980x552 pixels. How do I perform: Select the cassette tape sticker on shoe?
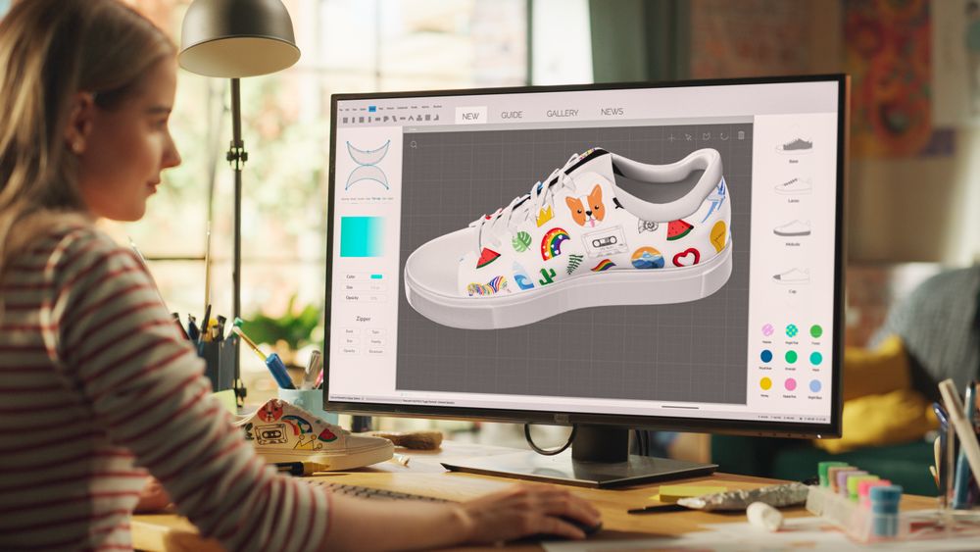(x=605, y=240)
